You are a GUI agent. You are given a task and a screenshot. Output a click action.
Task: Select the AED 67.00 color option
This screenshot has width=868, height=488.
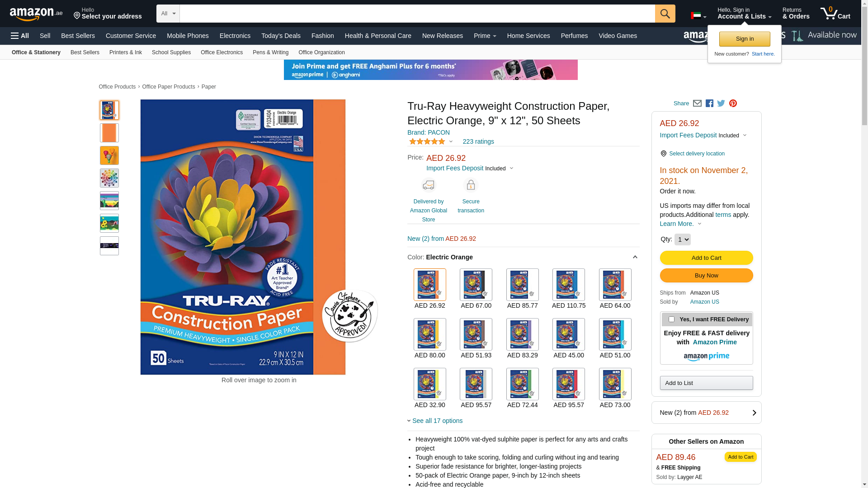click(x=476, y=289)
